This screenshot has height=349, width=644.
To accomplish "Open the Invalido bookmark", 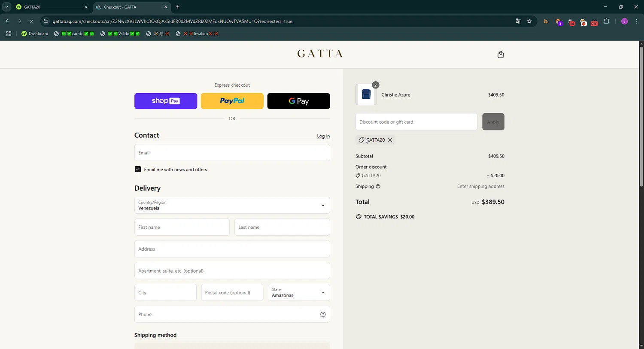I will [197, 34].
